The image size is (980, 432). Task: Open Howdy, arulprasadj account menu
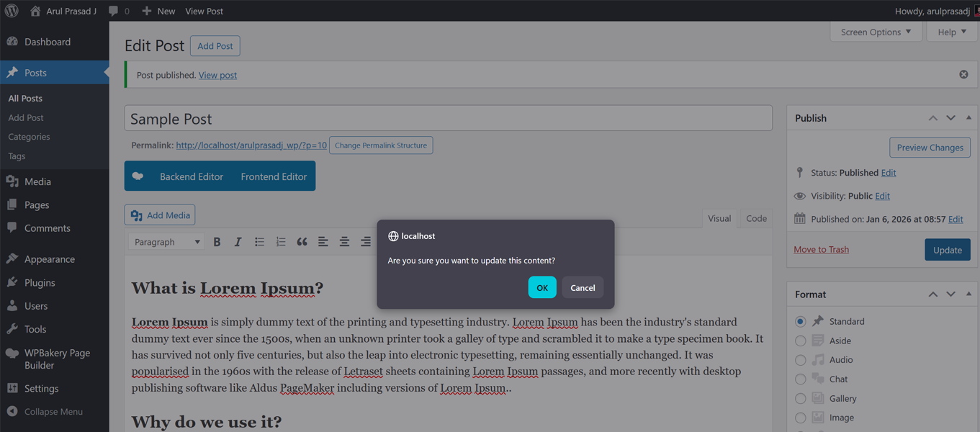(937, 11)
